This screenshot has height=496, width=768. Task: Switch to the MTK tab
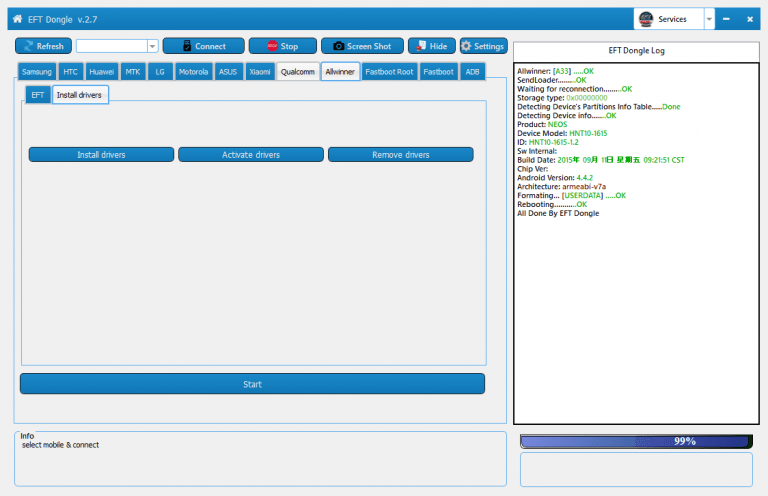133,72
